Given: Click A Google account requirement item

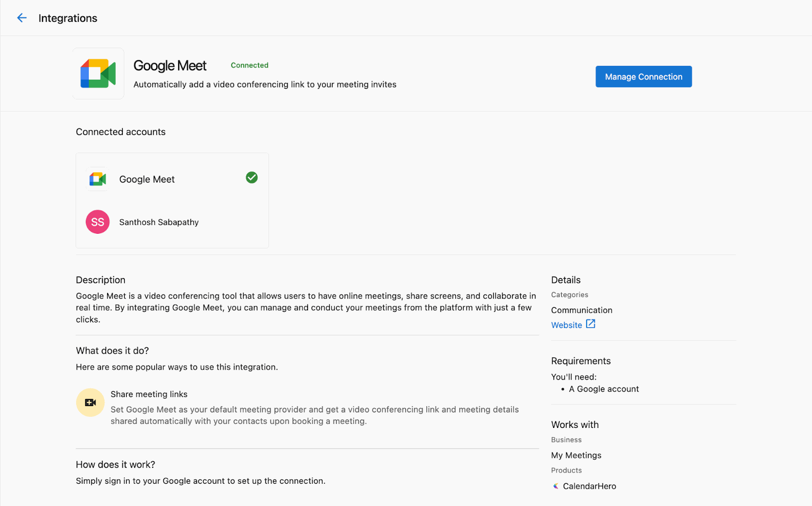Looking at the screenshot, I should click(x=604, y=389).
